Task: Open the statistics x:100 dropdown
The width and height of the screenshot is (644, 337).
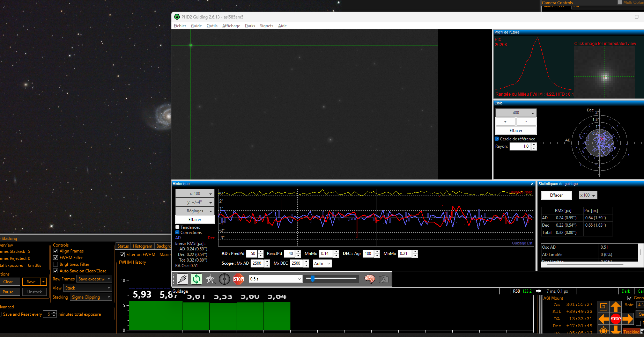Action: click(588, 195)
